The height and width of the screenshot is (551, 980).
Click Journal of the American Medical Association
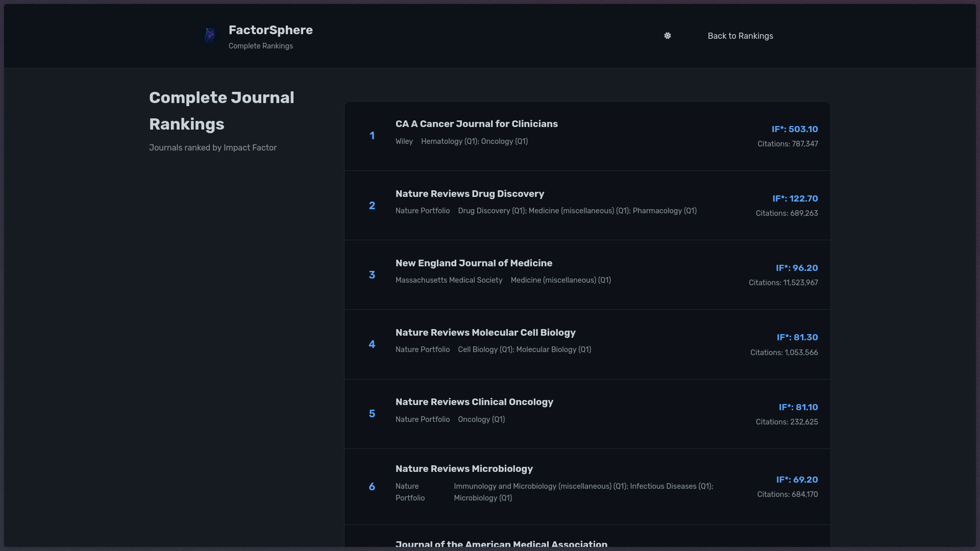[x=501, y=544]
